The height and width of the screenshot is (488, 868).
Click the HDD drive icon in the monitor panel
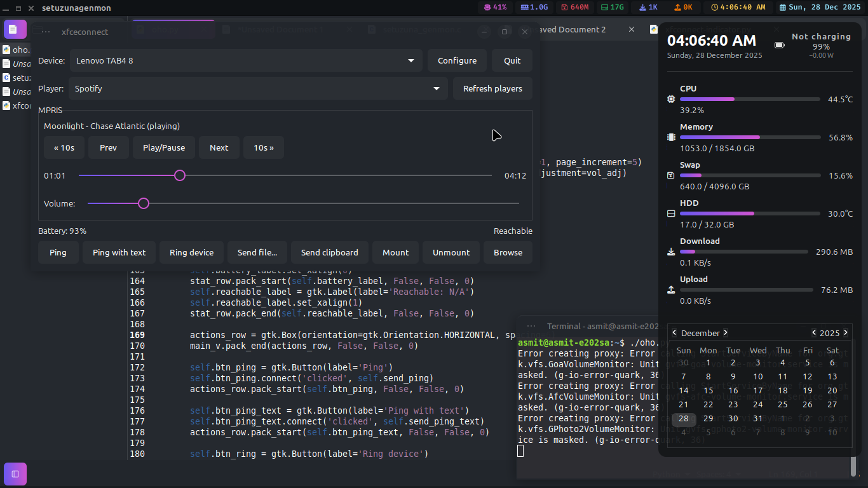click(x=671, y=213)
